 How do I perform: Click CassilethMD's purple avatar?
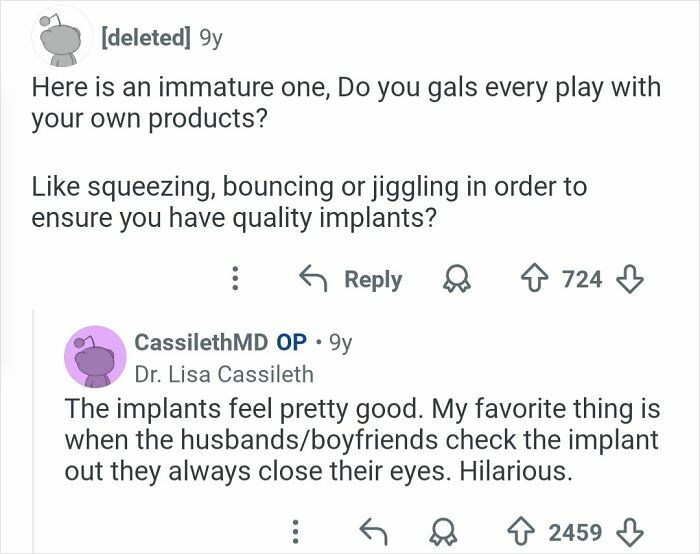(x=93, y=356)
